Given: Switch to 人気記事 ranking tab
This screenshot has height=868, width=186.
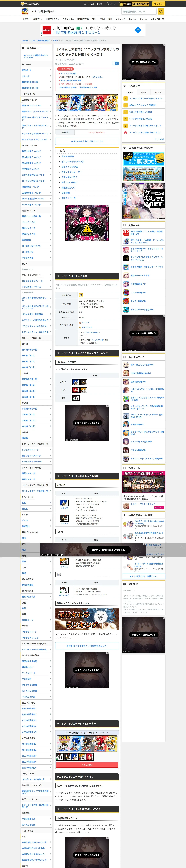Looking at the screenshot, I should 129,93.
